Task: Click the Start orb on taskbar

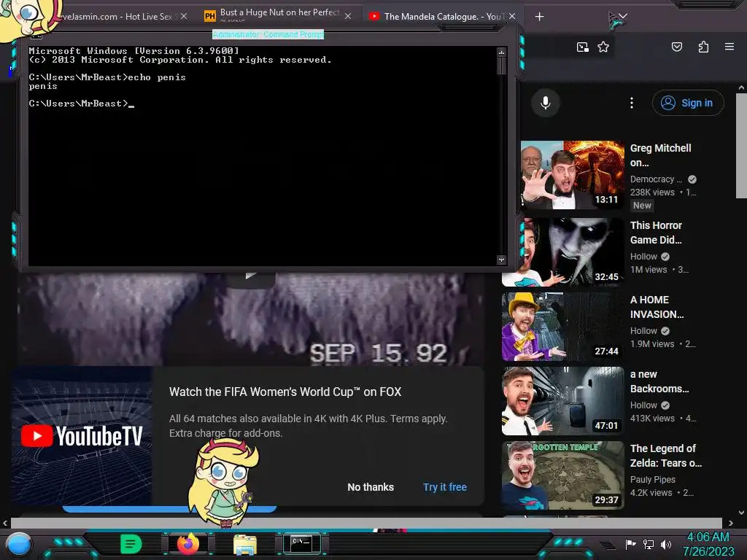Action: coord(19,545)
